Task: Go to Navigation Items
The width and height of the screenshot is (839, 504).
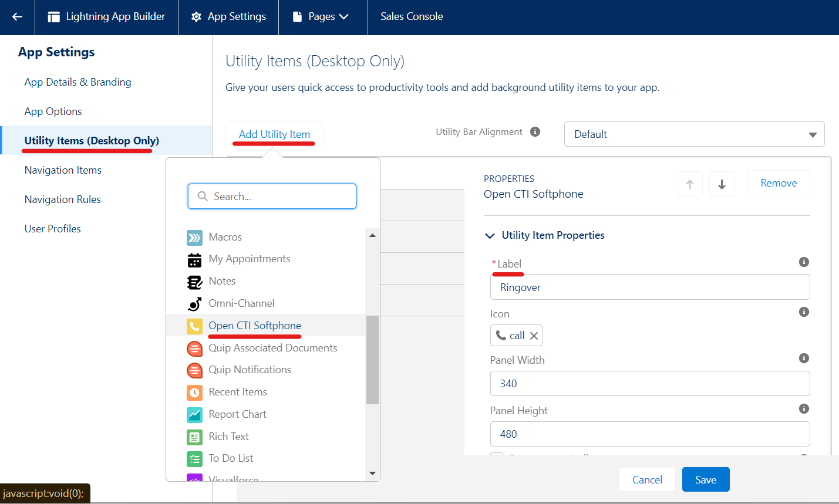Action: 63,170
